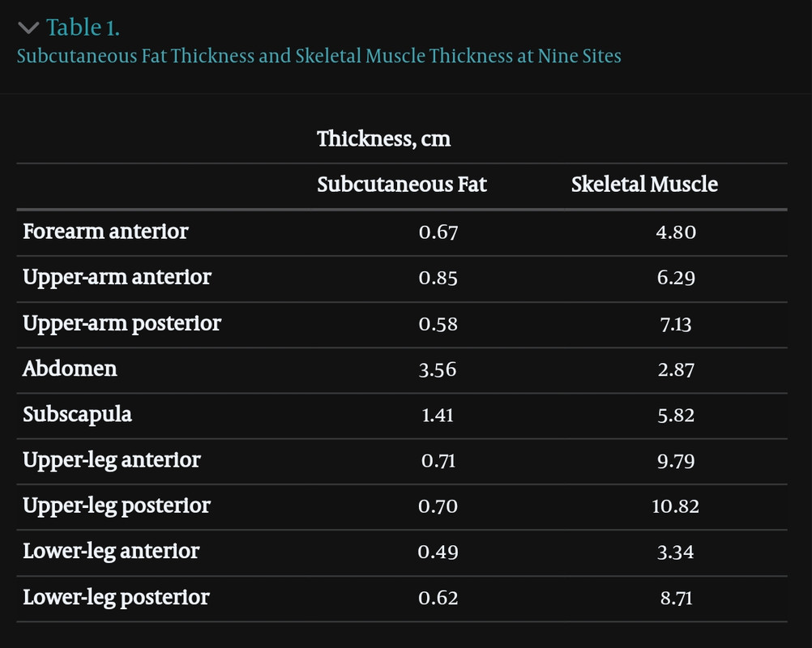Open the Table 1. title link
This screenshot has height=648, width=812.
[83, 28]
